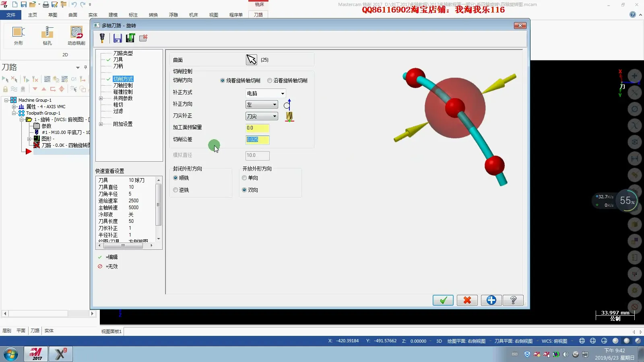Click the tool icon in dialog toolbar

point(102,38)
